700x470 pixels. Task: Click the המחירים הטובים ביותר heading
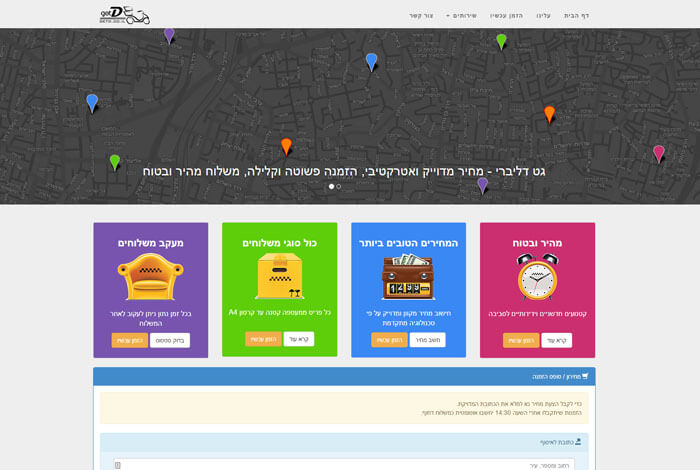408,243
